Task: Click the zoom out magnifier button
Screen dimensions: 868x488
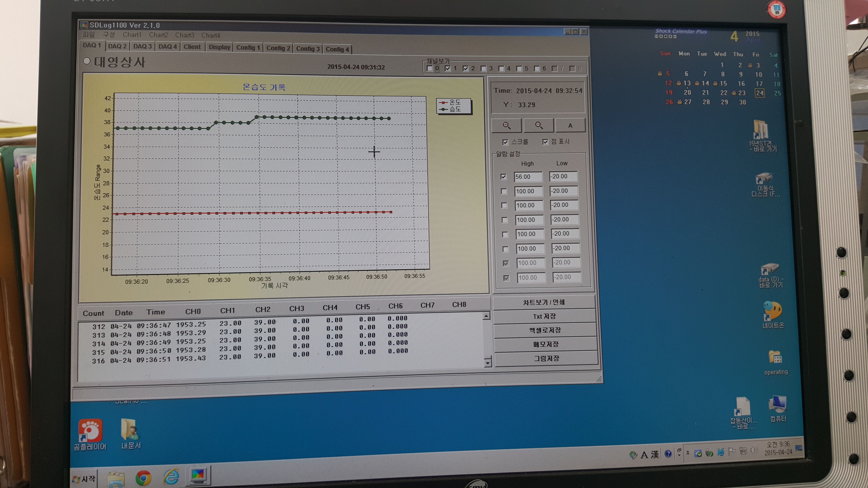Action: 539,126
